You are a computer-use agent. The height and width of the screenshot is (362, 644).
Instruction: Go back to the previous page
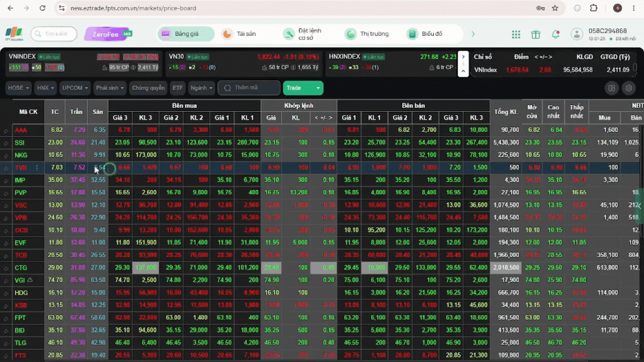pos(10,8)
